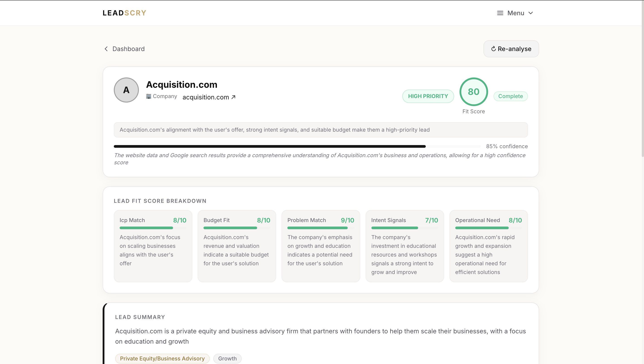Viewport: 644px width, 364px height.
Task: Click the LEAD SUMMARY heading
Action: click(x=140, y=317)
